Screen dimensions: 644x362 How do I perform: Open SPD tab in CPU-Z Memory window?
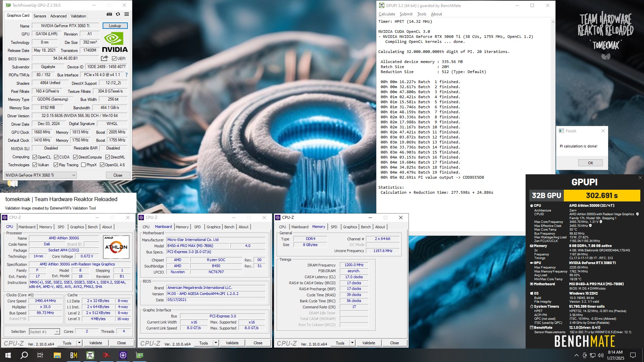pyautogui.click(x=334, y=227)
